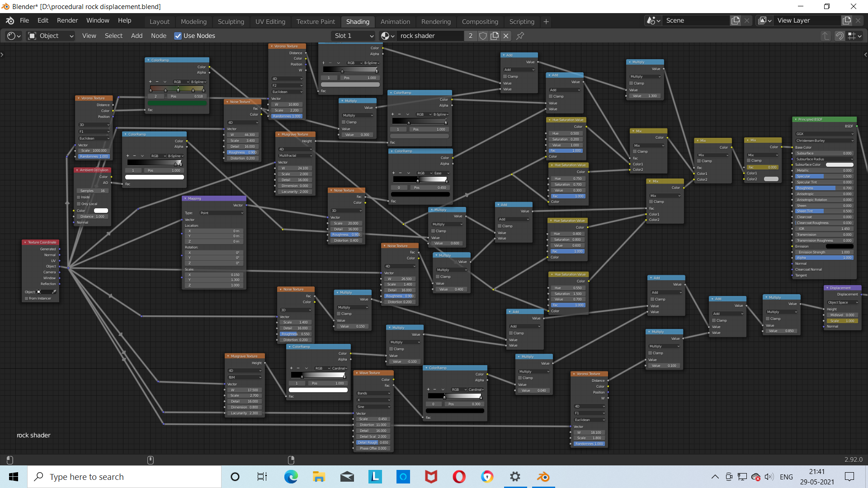Open the editor type selector icon

pos(14,36)
